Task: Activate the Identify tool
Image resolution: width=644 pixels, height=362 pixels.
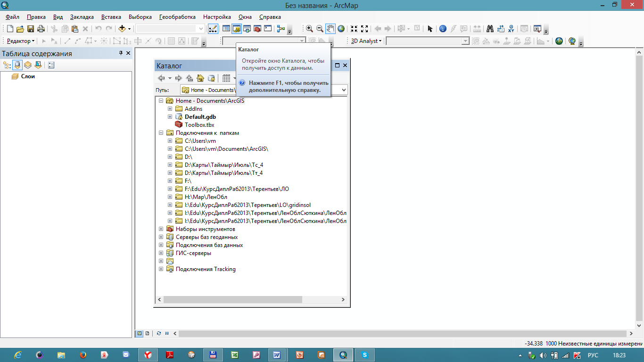Action: [x=443, y=29]
